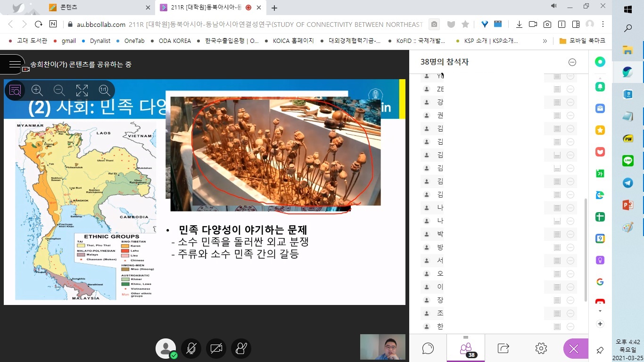Image resolution: width=644 pixels, height=362 pixels.
Task: Click the fit-to-screen expand icon
Action: pyautogui.click(x=82, y=90)
